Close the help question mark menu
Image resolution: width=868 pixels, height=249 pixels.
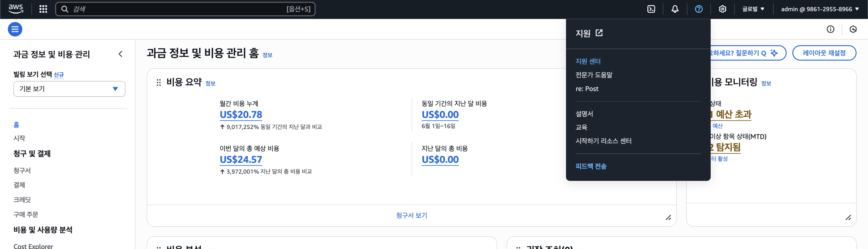[699, 9]
